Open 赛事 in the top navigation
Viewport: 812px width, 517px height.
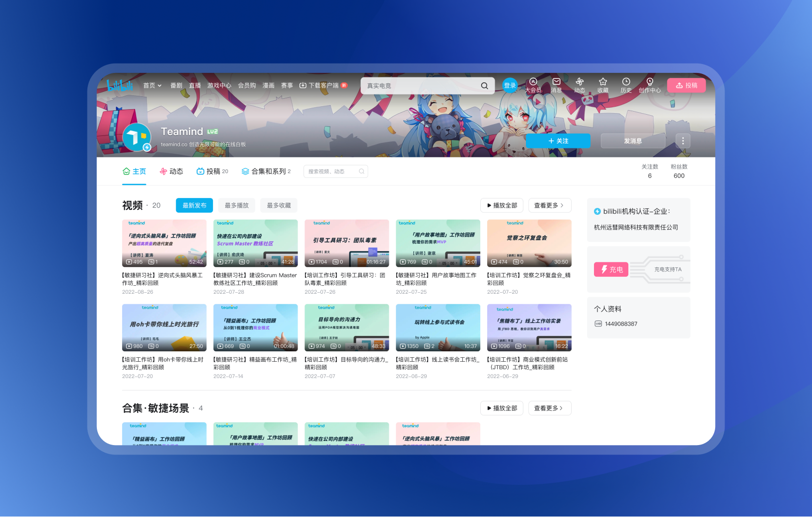[x=287, y=85]
